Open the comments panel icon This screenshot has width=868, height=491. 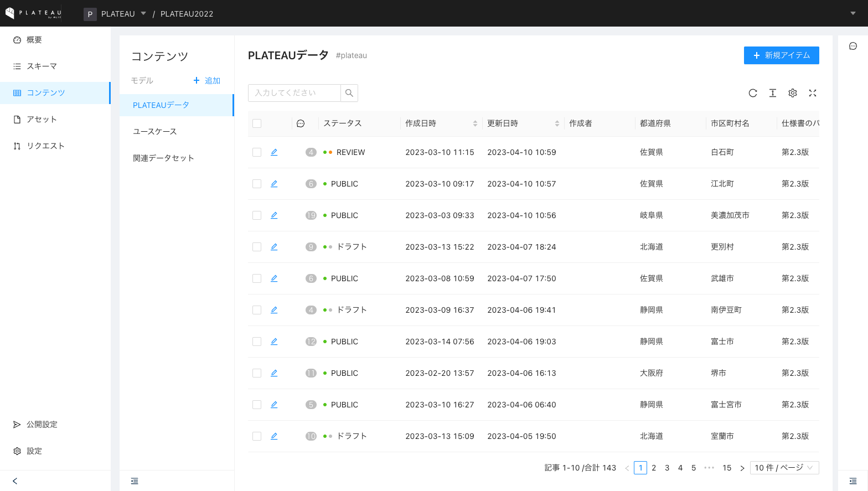click(853, 46)
